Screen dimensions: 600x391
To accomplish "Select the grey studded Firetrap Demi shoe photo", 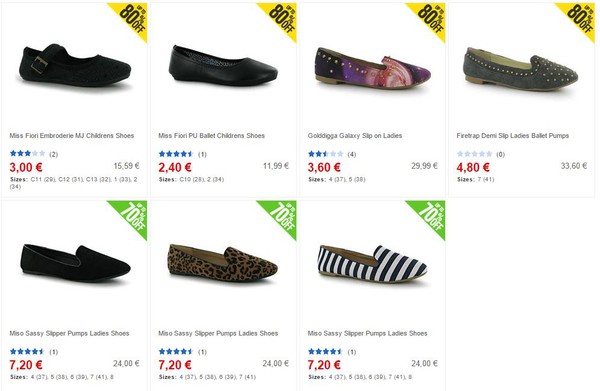I will click(x=521, y=68).
